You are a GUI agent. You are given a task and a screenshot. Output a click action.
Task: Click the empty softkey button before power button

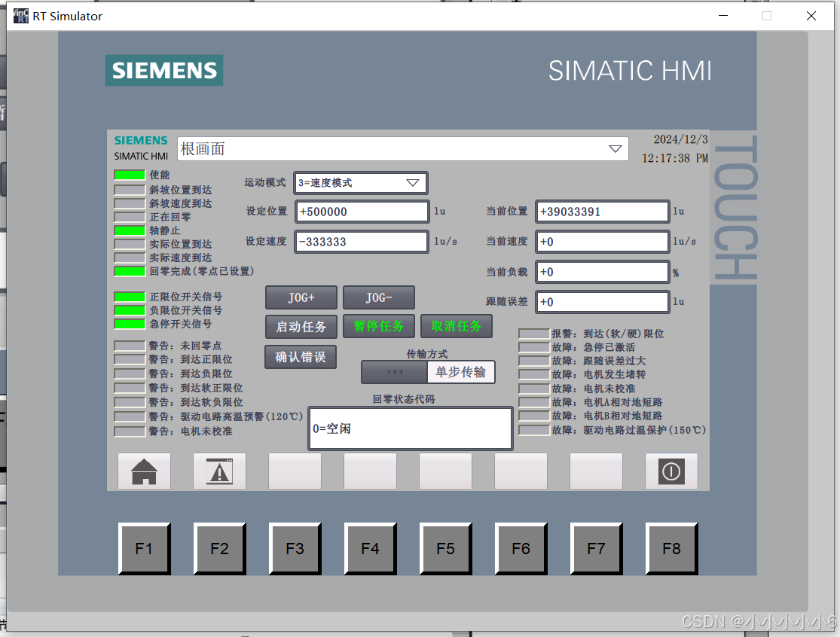[596, 471]
